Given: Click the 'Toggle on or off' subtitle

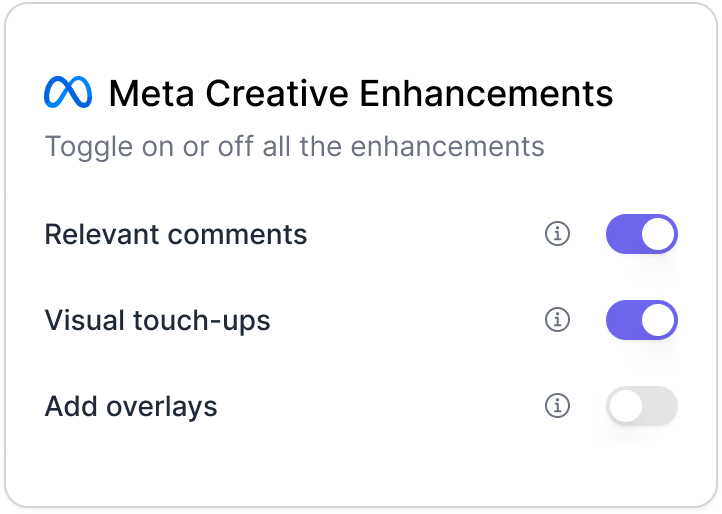Looking at the screenshot, I should [x=294, y=147].
